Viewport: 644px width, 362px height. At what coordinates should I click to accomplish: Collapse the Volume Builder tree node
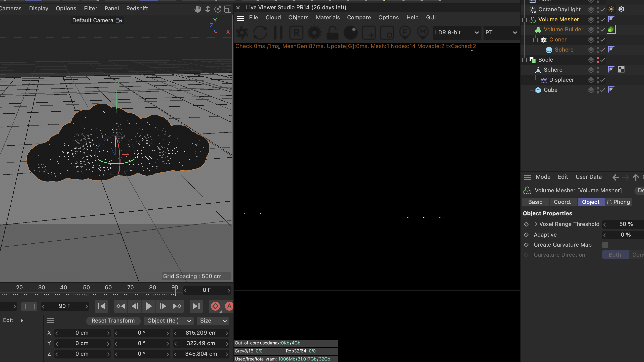pos(530,30)
